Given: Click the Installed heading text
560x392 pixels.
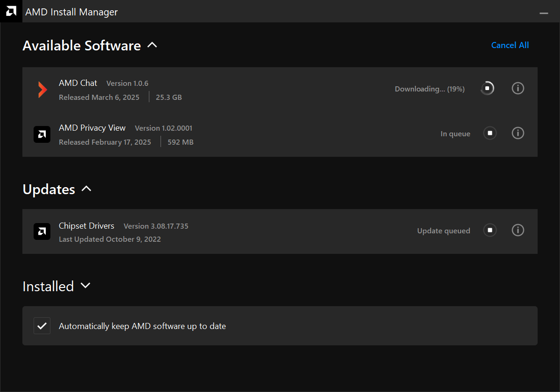Looking at the screenshot, I should tap(48, 287).
